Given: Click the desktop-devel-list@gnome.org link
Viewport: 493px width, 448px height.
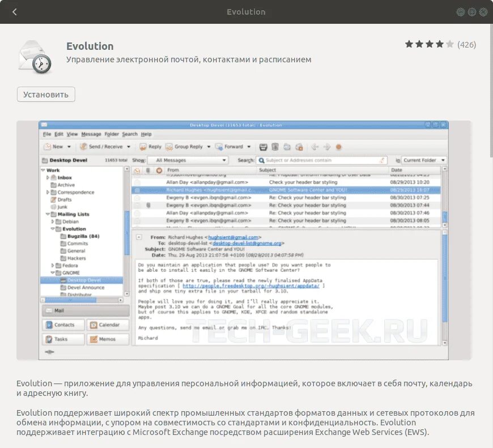Looking at the screenshot, I should (x=247, y=243).
